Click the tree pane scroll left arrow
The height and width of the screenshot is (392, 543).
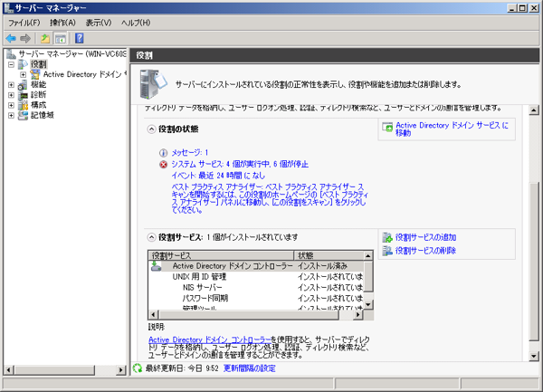tap(9, 370)
